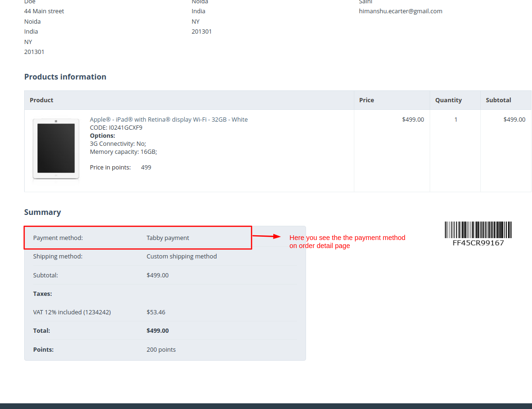Click the iPad product thumbnail image
Image resolution: width=532 pixels, height=409 pixels.
click(x=56, y=149)
